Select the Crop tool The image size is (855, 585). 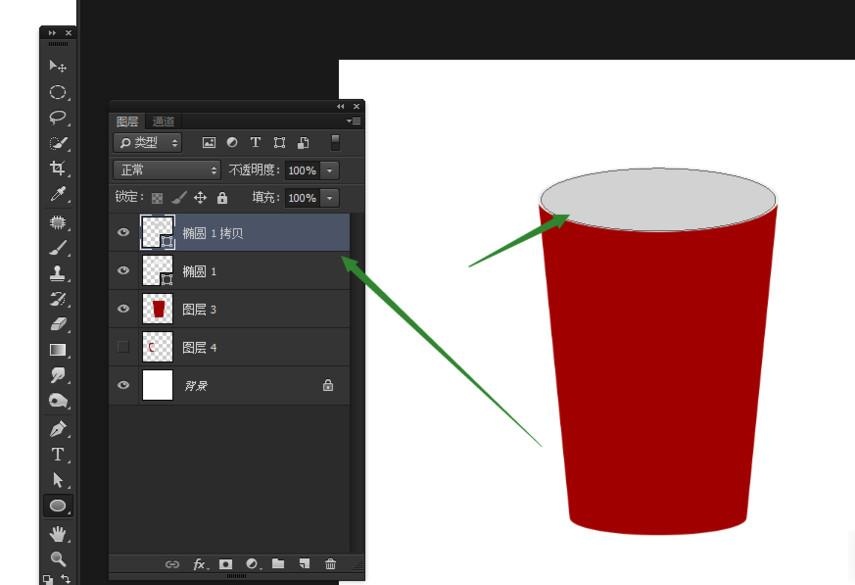click(x=58, y=168)
